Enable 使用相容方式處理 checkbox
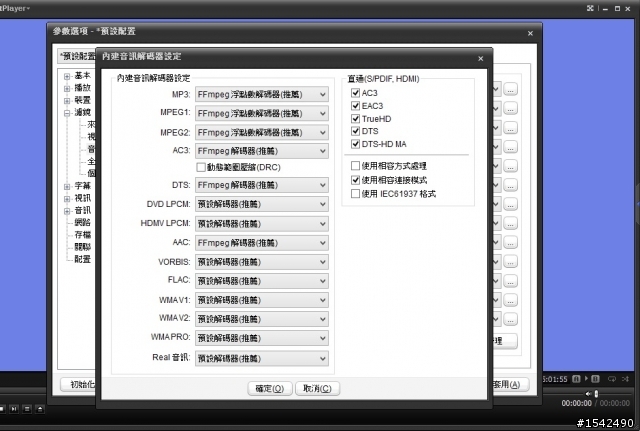 (355, 165)
